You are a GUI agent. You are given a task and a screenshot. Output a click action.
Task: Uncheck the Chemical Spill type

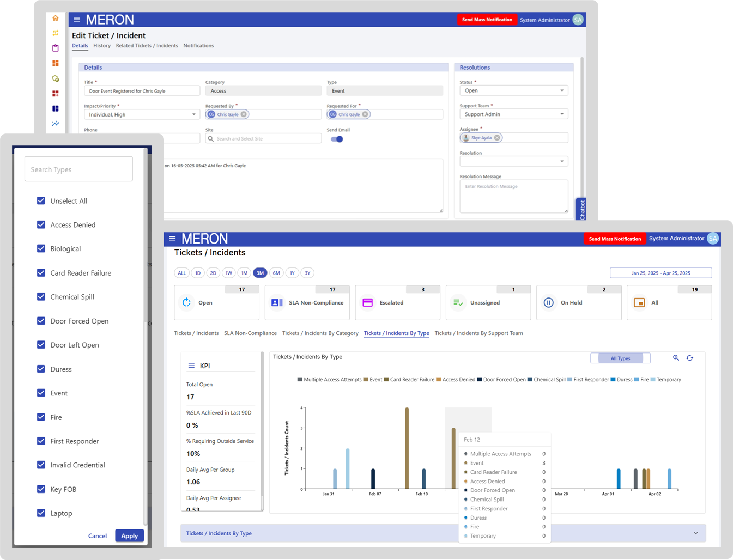(41, 296)
